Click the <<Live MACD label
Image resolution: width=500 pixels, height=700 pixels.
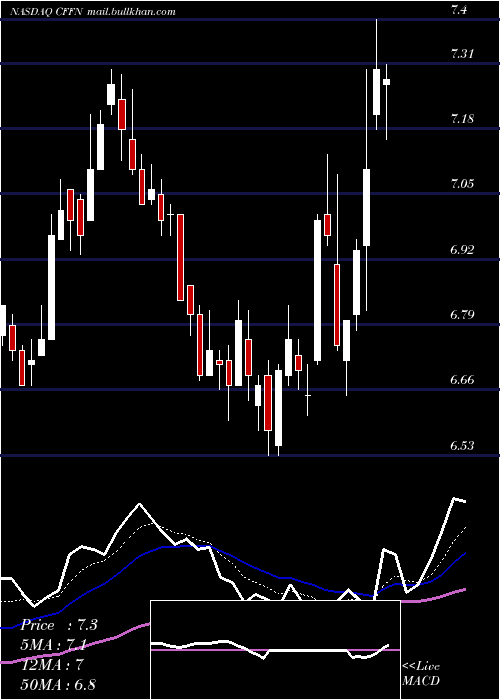point(421,673)
